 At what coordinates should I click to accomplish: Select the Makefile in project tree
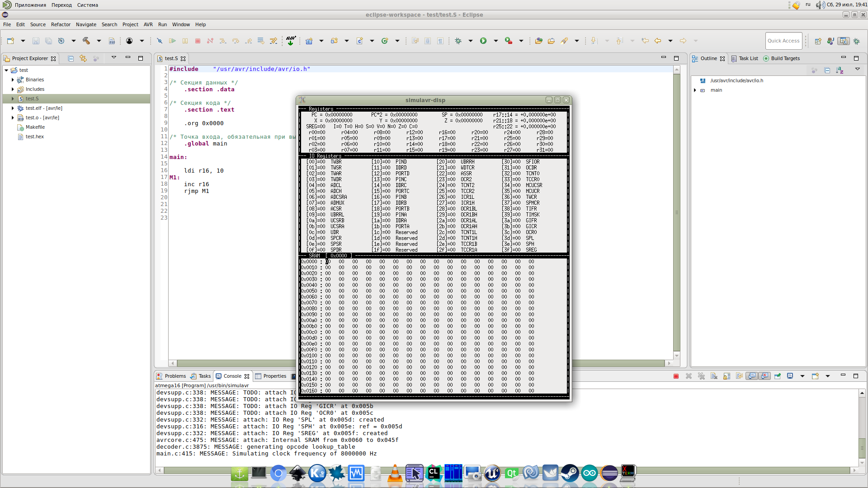tap(35, 127)
